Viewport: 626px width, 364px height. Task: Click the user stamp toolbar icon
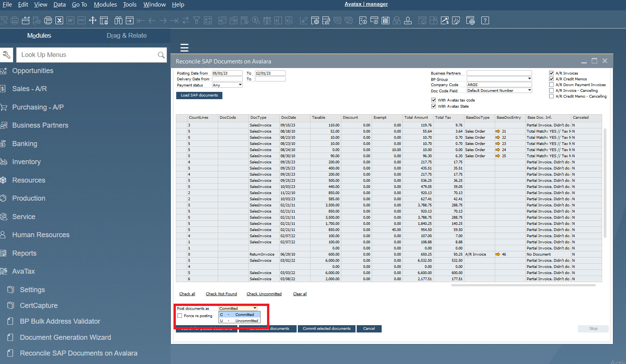[408, 20]
